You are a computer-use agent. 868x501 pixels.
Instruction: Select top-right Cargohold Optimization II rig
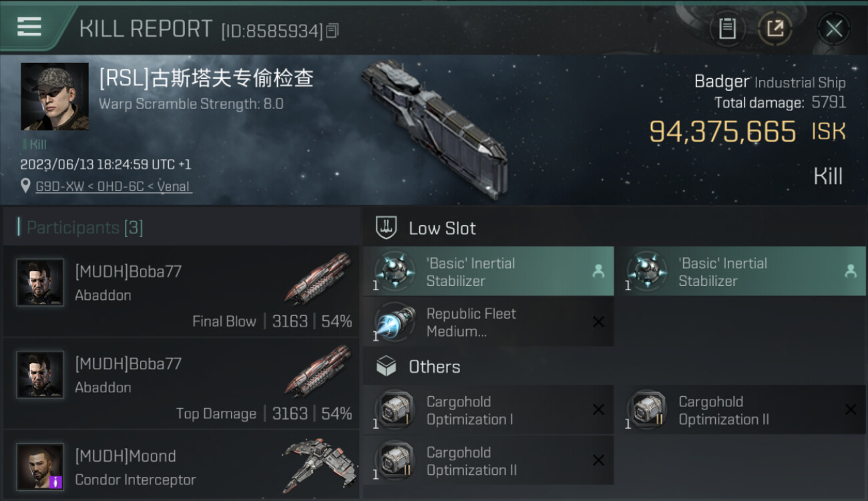pyautogui.click(x=740, y=410)
